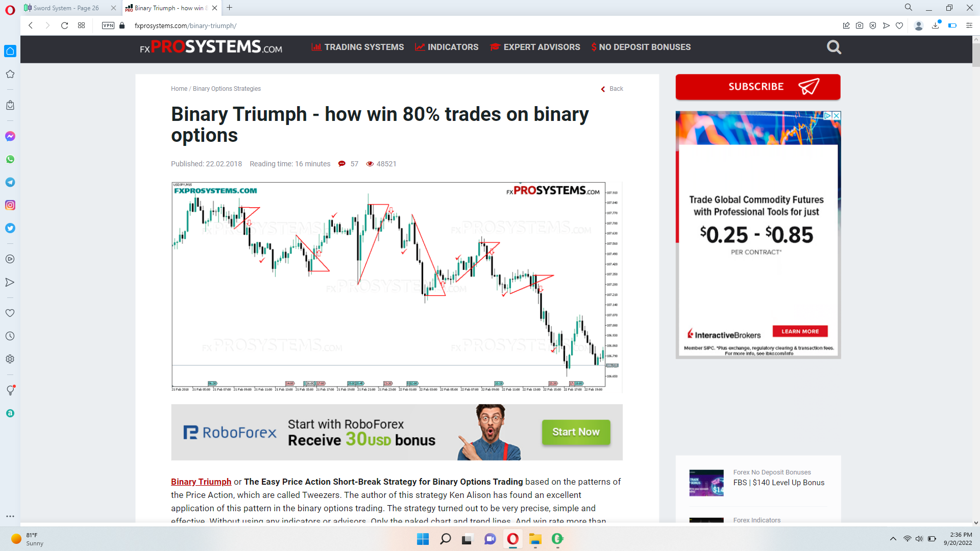
Task: Switch to Sword System tab
Action: [x=66, y=8]
